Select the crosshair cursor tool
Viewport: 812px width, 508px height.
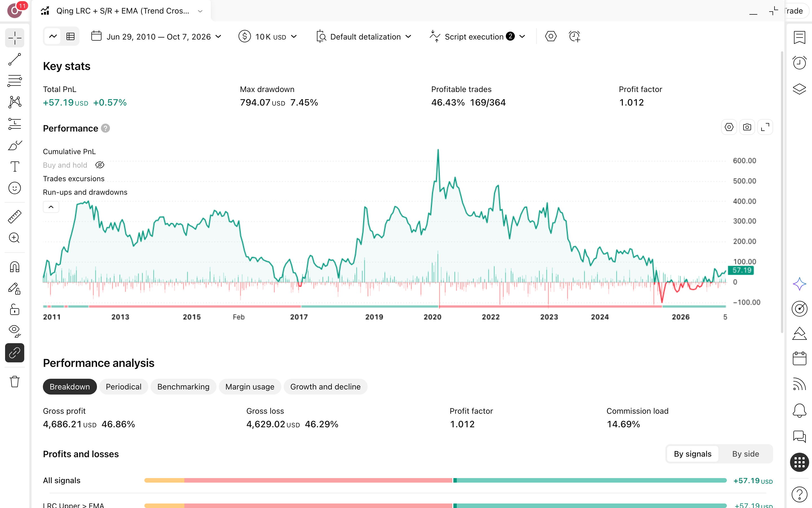click(x=15, y=38)
